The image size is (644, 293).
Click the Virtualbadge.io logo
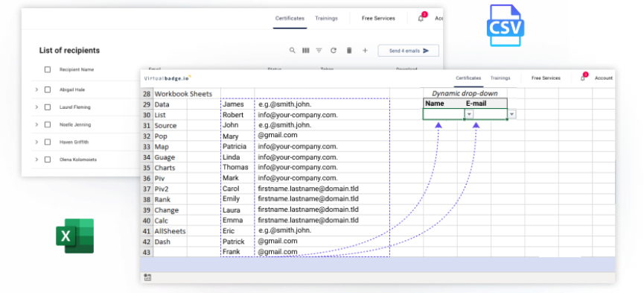pos(168,78)
